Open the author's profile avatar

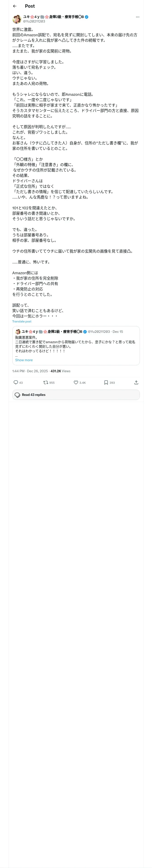[x=17, y=19]
